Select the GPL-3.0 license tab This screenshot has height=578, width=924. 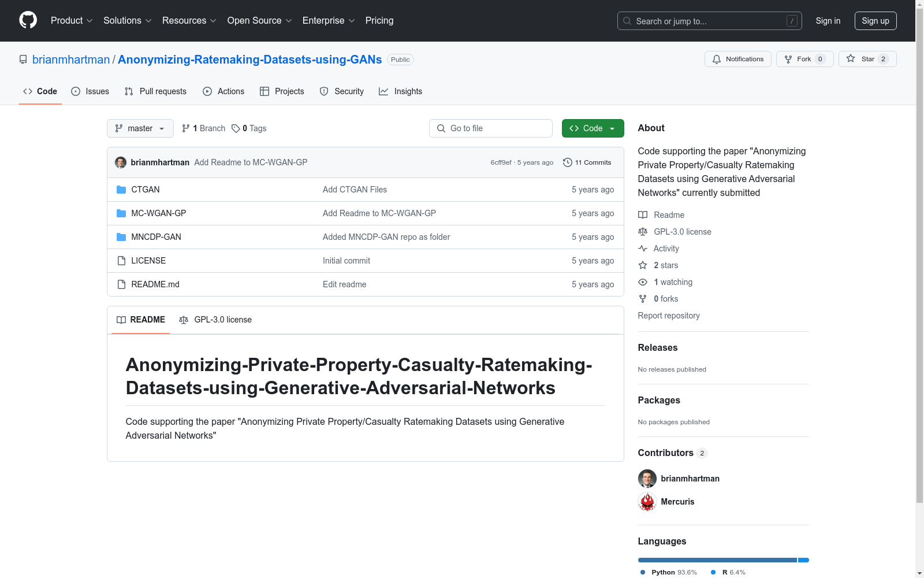pyautogui.click(x=215, y=320)
